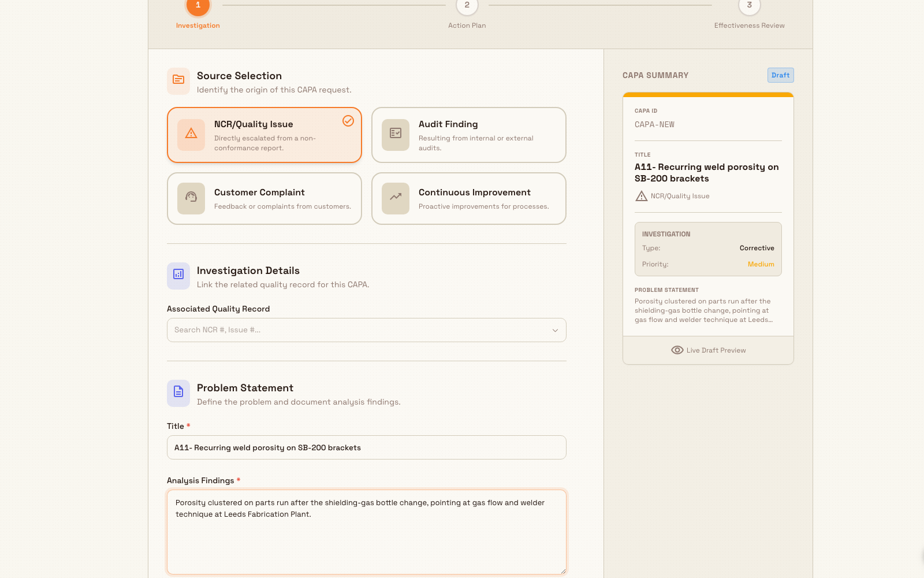
Task: Click the CAPA SUMMARY heading
Action: (655, 75)
